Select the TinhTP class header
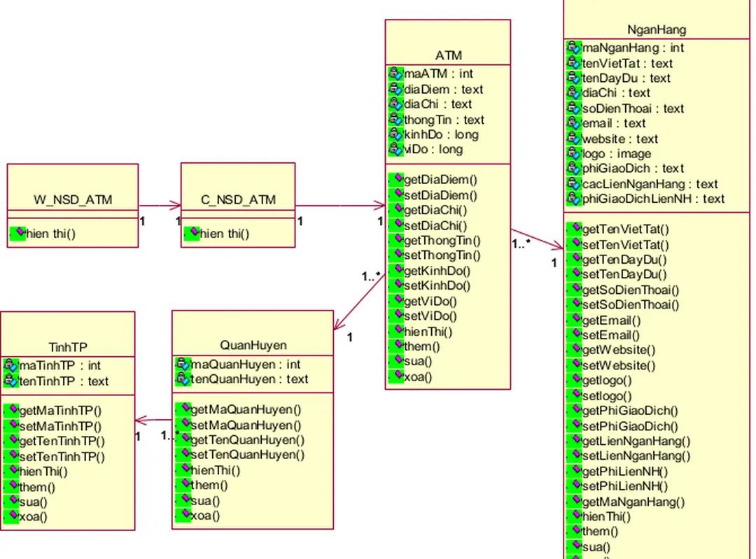The image size is (756, 559). pos(68,347)
